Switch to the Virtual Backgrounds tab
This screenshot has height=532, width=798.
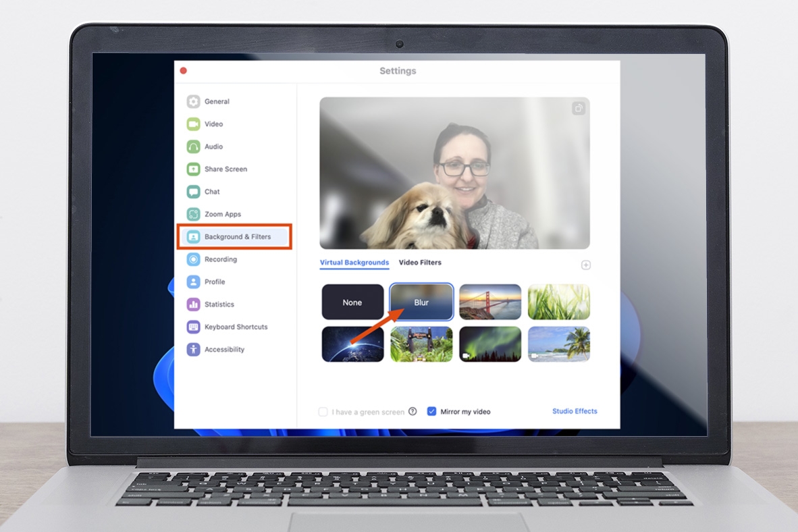(x=353, y=263)
